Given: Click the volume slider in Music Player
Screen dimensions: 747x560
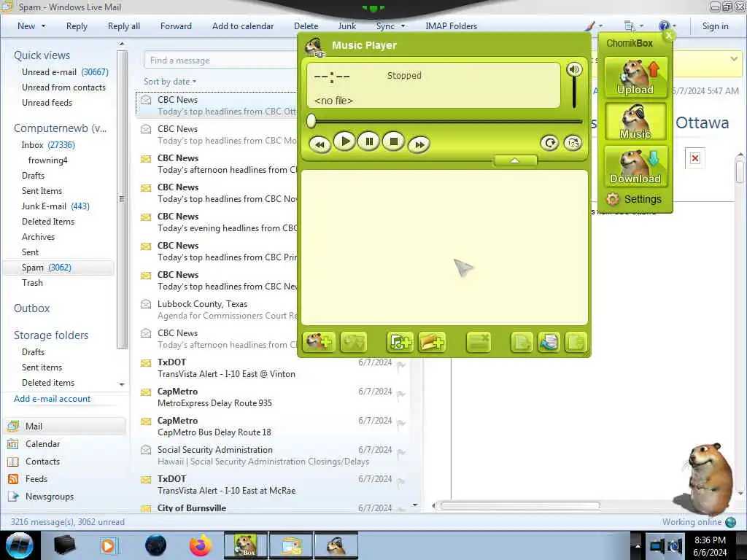Looking at the screenshot, I should (574, 93).
